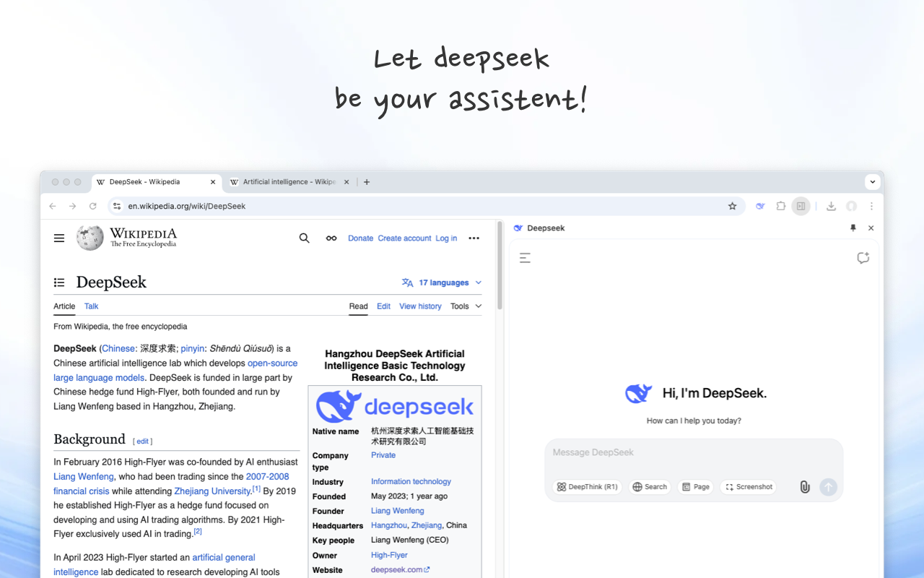Image resolution: width=924 pixels, height=578 pixels.
Task: Follow the open-source link
Action: point(272,363)
